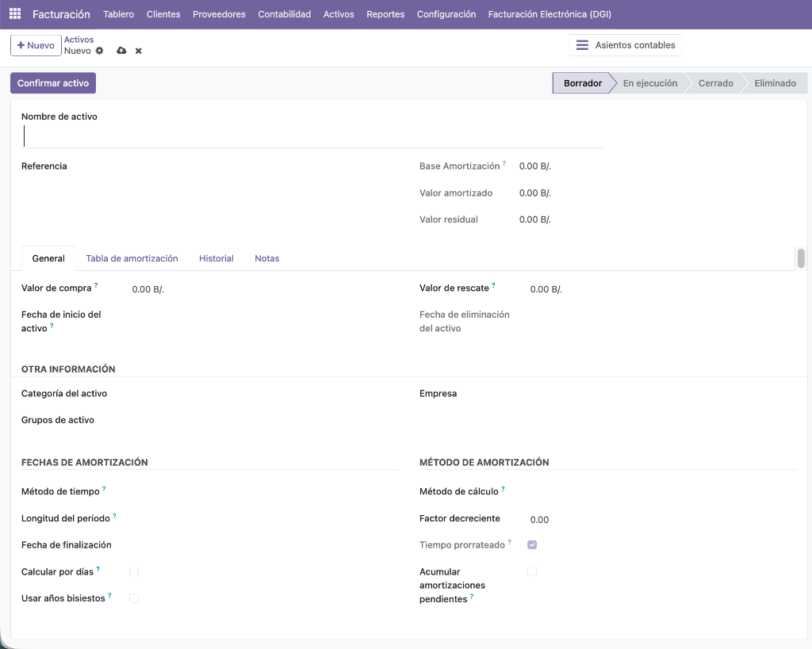This screenshot has height=649, width=812.
Task: Open the Clientes menu
Action: 163,14
